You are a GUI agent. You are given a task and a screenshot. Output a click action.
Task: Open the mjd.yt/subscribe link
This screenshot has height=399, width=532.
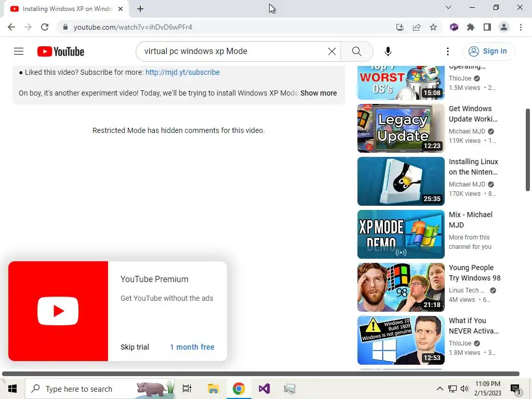click(x=182, y=72)
